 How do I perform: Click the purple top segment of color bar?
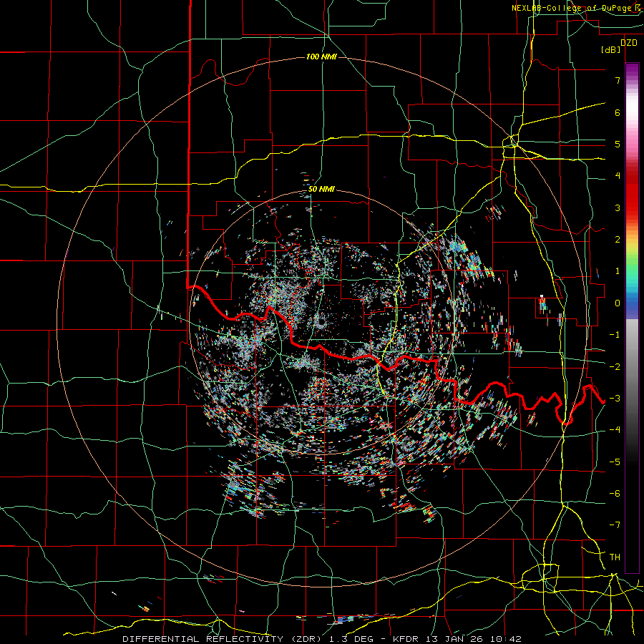pos(632,70)
